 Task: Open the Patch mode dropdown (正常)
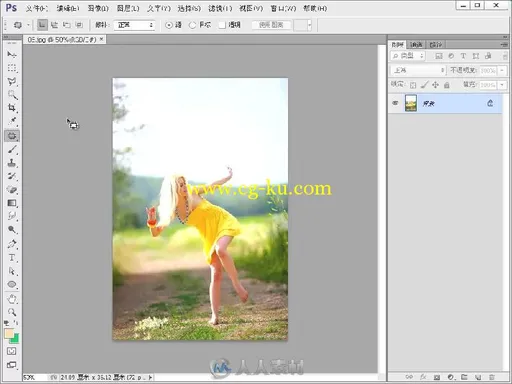135,25
